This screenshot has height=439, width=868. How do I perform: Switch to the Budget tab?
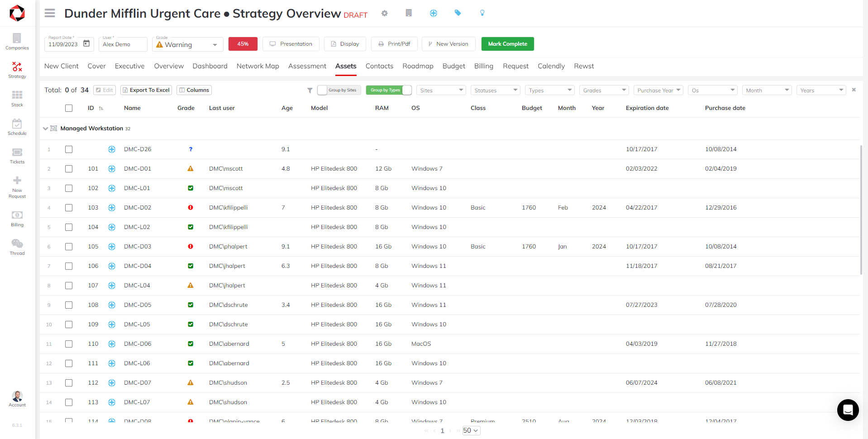point(454,66)
